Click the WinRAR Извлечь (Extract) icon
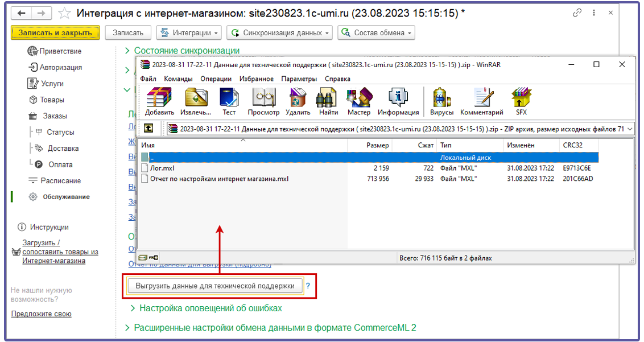The height and width of the screenshot is (342, 644). pos(196,101)
